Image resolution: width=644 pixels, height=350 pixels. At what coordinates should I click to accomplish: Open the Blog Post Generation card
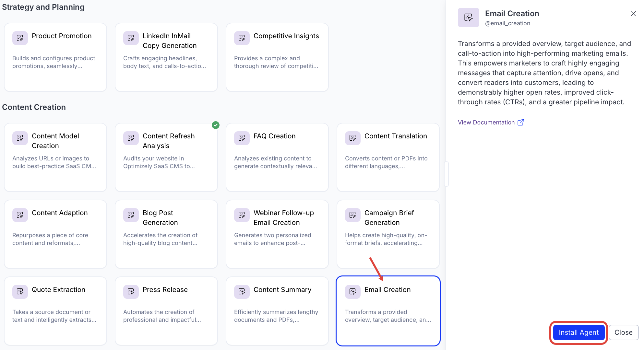(x=166, y=234)
